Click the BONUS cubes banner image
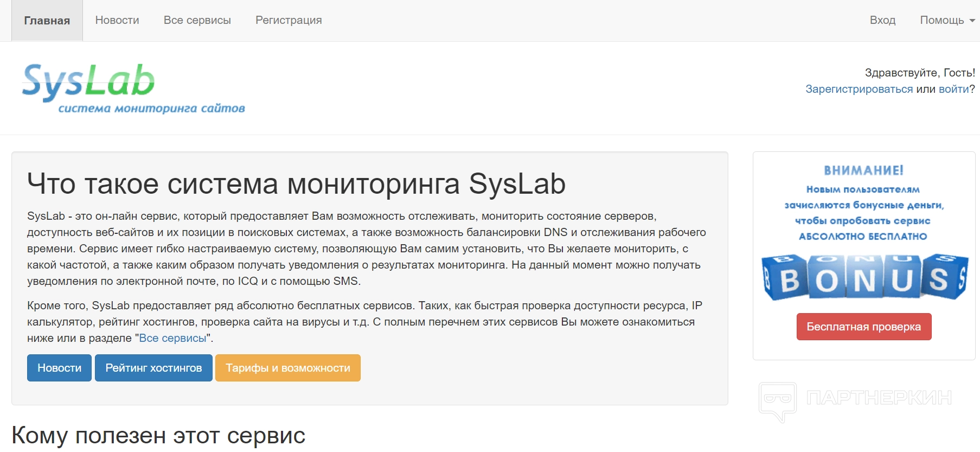The width and height of the screenshot is (980, 452). point(864,277)
